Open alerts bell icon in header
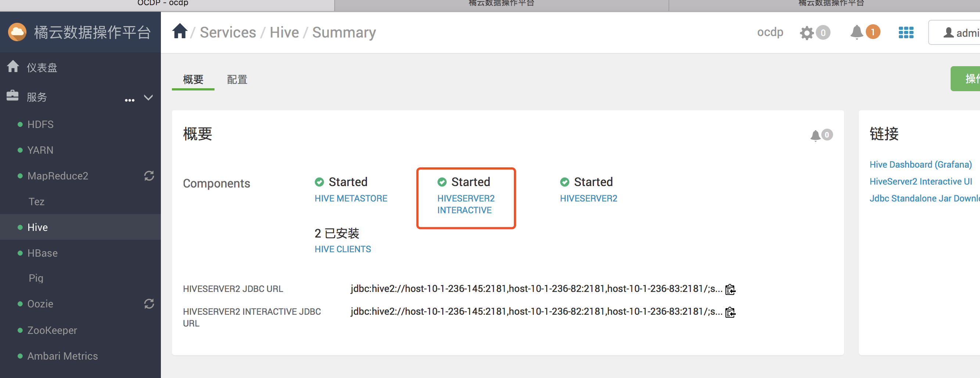Screen dimensions: 980x378 (x=856, y=32)
